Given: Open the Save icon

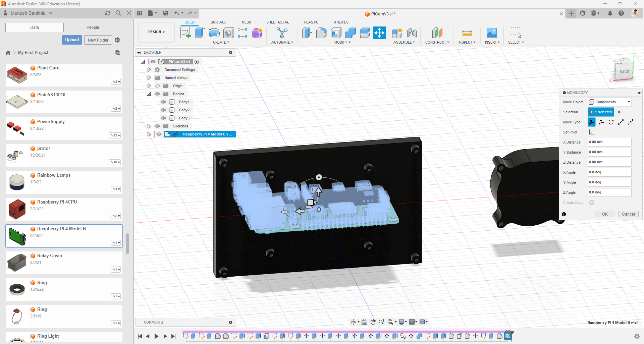Looking at the screenshot, I should pyautogui.click(x=166, y=13).
